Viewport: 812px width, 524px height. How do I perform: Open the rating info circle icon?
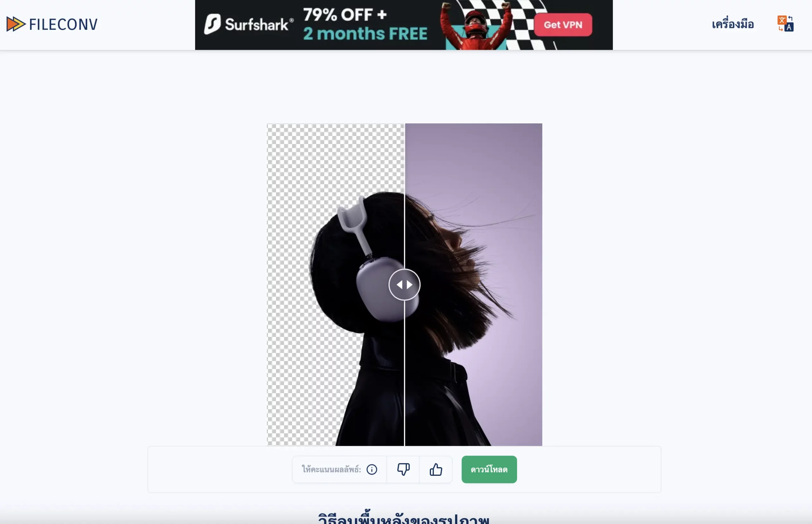[x=371, y=469]
